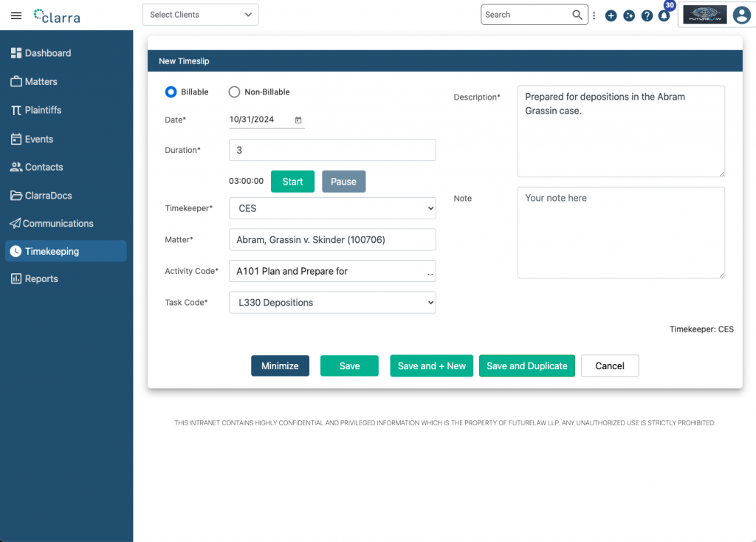Click the search magnifier icon

coord(577,15)
